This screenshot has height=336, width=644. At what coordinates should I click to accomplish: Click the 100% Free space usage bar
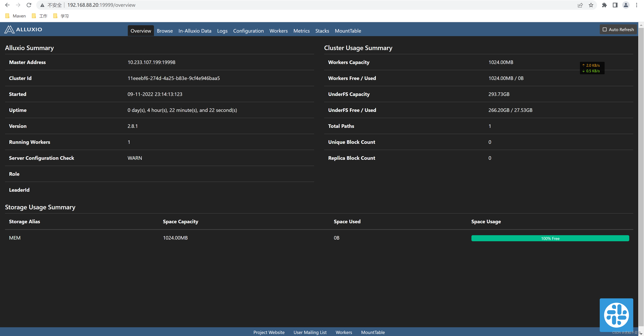(x=550, y=238)
